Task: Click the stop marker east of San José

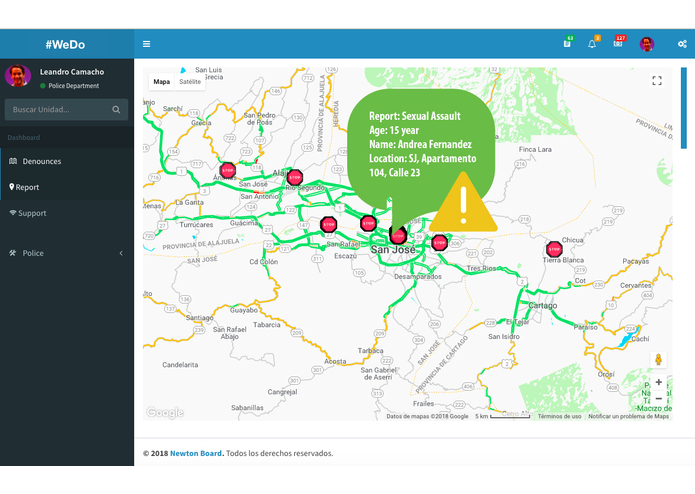Action: click(439, 243)
